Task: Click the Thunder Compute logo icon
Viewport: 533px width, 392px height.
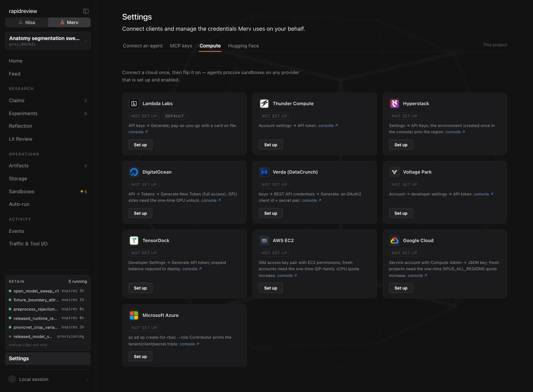Action: coord(264,104)
